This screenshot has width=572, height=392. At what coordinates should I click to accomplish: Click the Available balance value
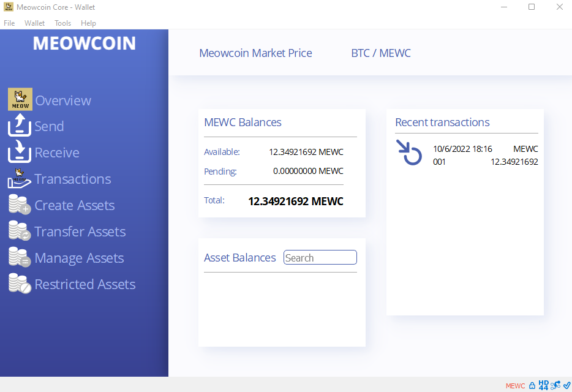point(306,152)
